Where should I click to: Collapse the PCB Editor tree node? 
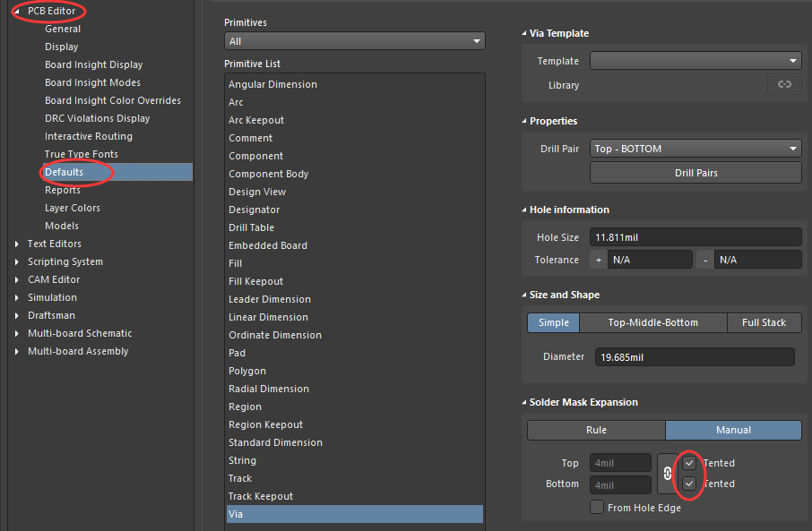(x=16, y=11)
